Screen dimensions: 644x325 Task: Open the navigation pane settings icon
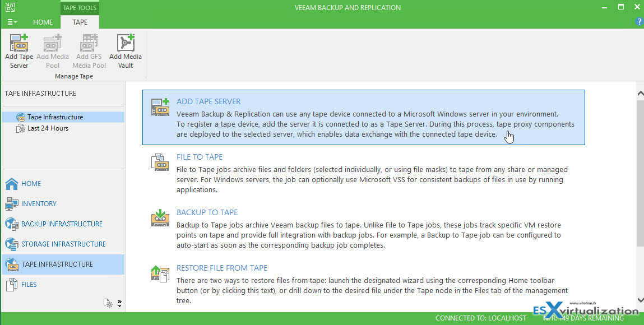click(x=108, y=303)
